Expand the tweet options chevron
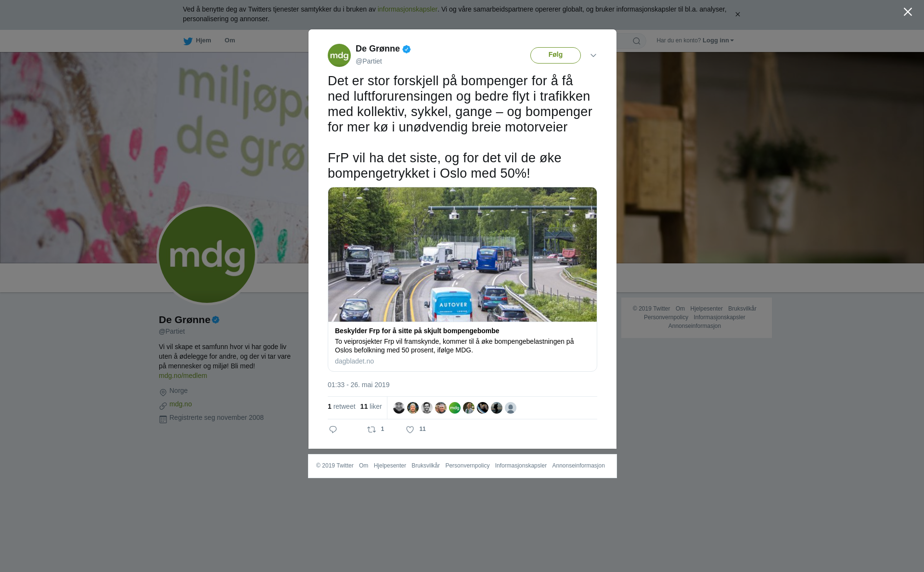Screen dimensions: 924x572 click(593, 55)
